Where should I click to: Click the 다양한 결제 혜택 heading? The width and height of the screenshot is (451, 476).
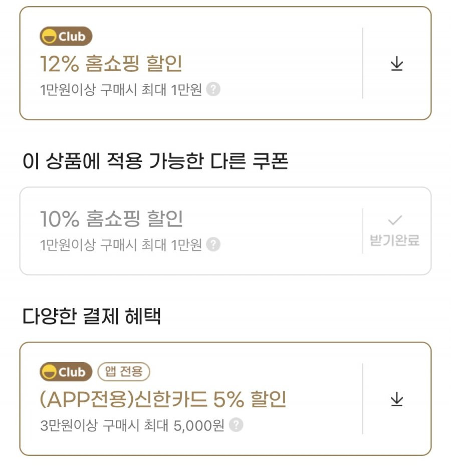click(x=92, y=316)
